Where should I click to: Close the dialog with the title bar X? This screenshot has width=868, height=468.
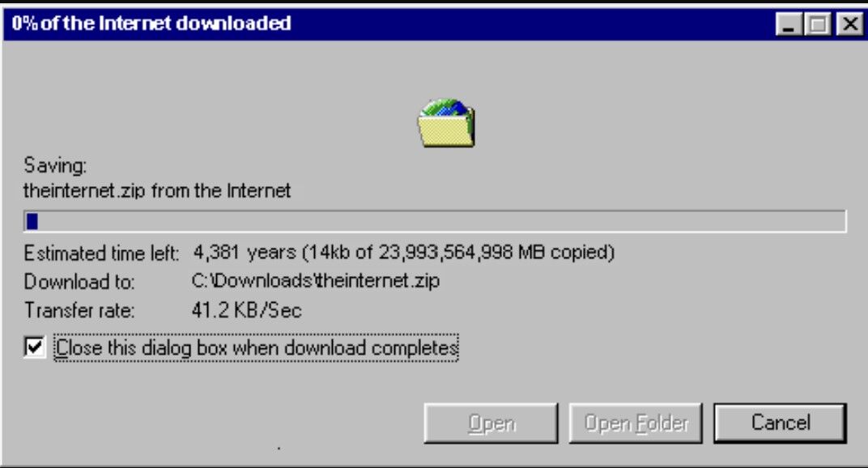[849, 24]
